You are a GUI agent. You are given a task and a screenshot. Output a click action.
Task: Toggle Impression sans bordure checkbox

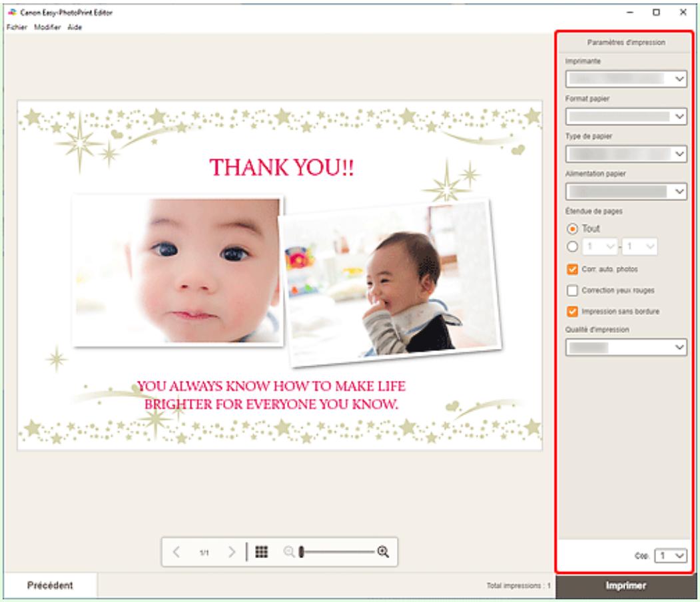click(572, 312)
